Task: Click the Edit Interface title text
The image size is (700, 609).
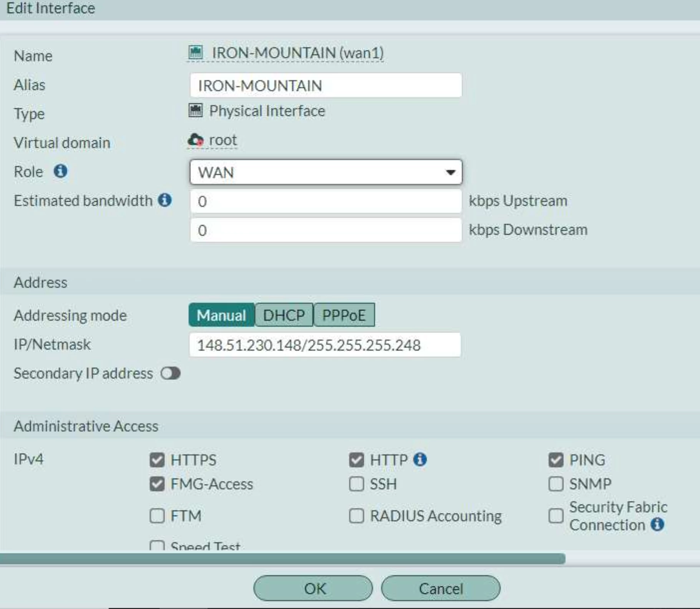Action: pyautogui.click(x=51, y=8)
